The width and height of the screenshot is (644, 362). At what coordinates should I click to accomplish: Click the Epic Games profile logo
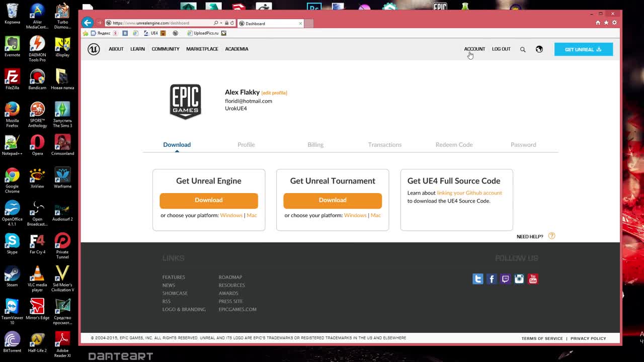(x=186, y=102)
